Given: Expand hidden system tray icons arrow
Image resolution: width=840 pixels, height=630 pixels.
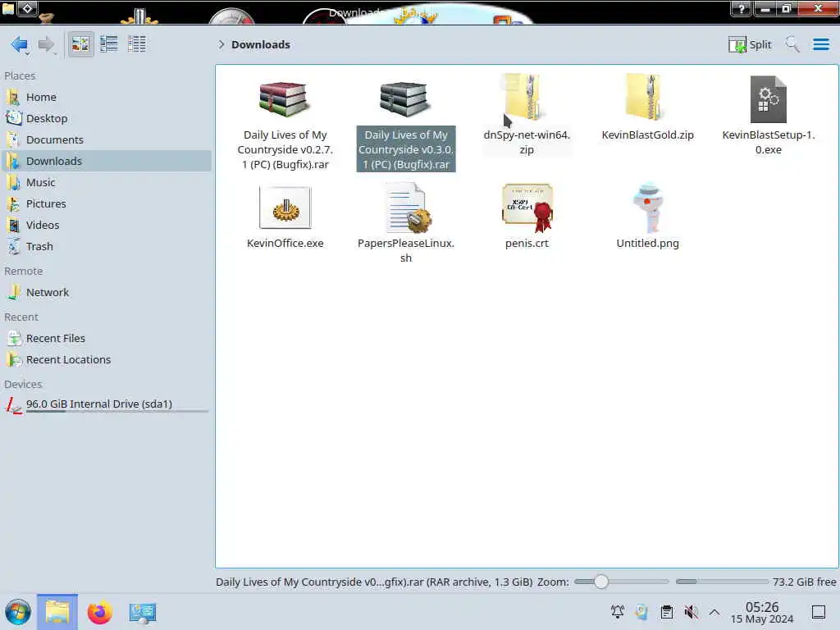Looking at the screenshot, I should (x=714, y=612).
